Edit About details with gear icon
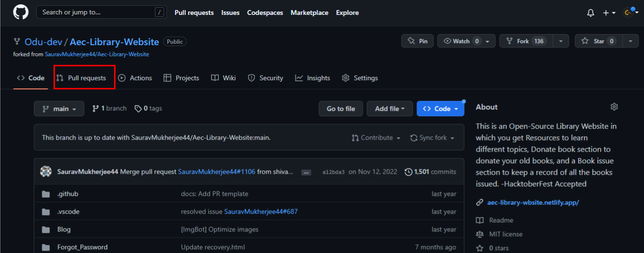Viewport: 644px width, 253px height. click(614, 107)
